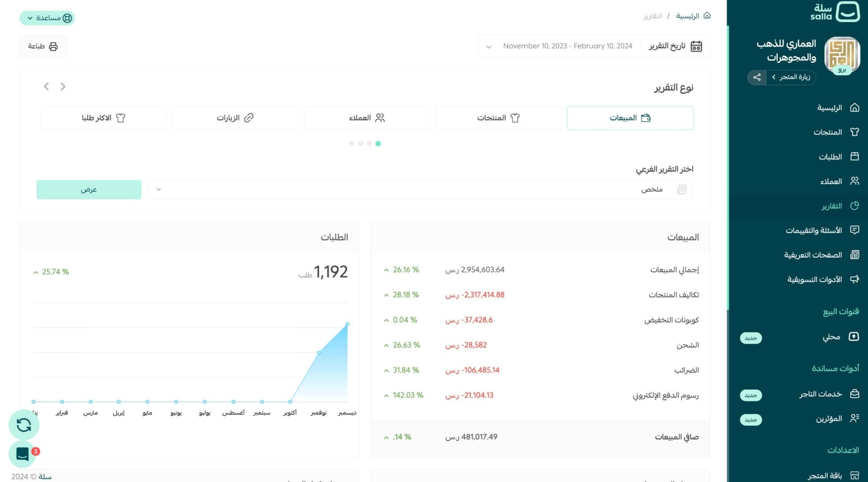This screenshot has width=868, height=482.
Task: Expand the report date range dropdown
Action: coord(489,47)
